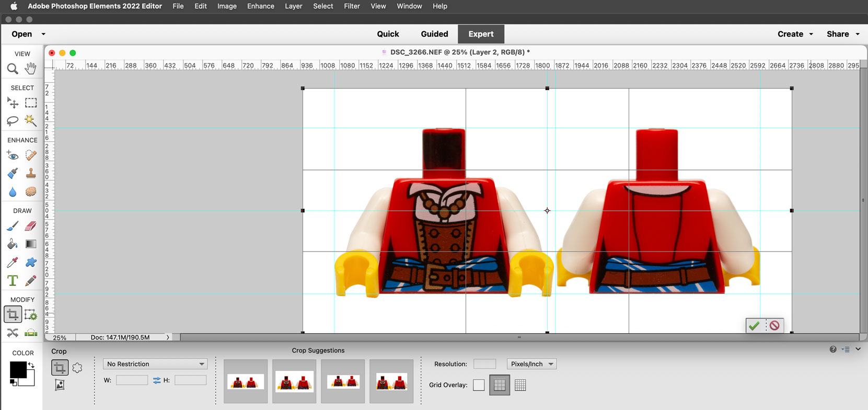
Task: Choose Perspective Crop tool option
Action: pos(60,385)
